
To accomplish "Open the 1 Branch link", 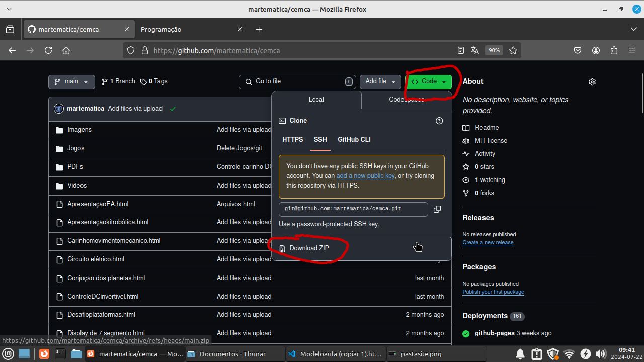I will pyautogui.click(x=118, y=81).
